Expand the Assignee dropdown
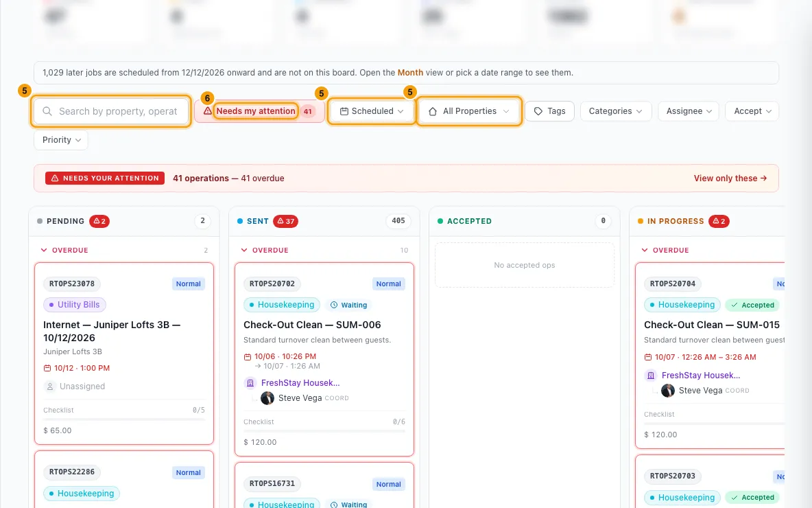 tap(689, 111)
